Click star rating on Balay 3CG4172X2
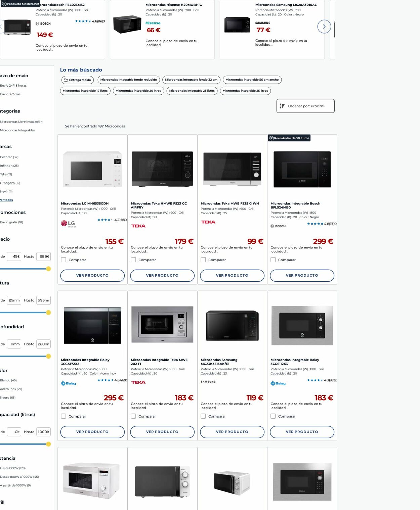 [105, 380]
